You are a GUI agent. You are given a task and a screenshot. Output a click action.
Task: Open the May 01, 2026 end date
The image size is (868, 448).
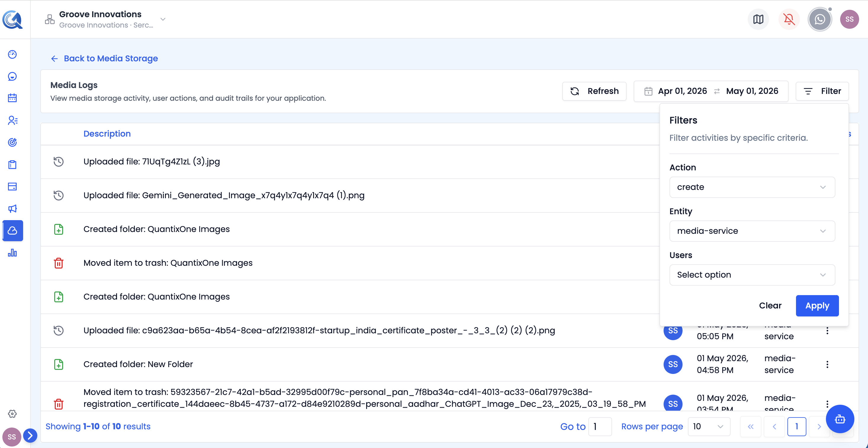[x=752, y=91]
